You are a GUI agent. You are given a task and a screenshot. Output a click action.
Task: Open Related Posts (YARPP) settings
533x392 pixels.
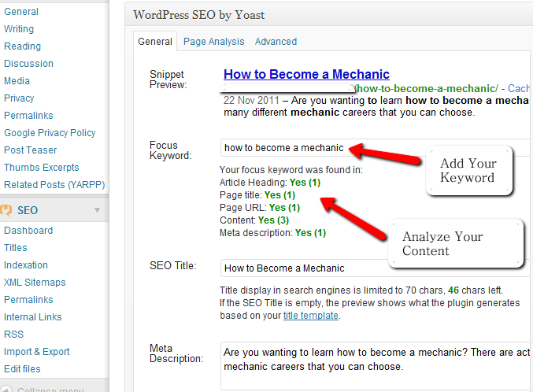54,185
